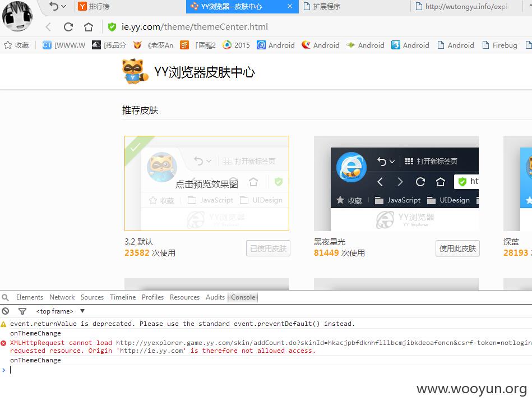The image size is (532, 405).
Task: Open the <top frame> context dropdown
Action: (60, 311)
